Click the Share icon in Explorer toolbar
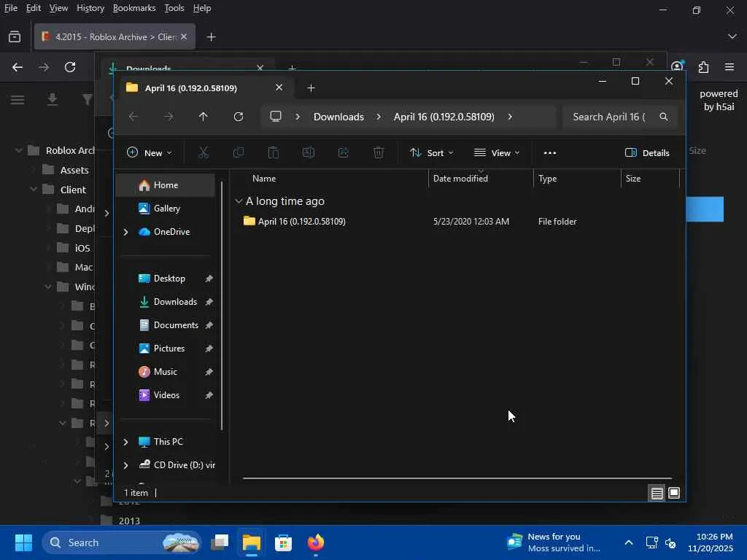 (344, 152)
